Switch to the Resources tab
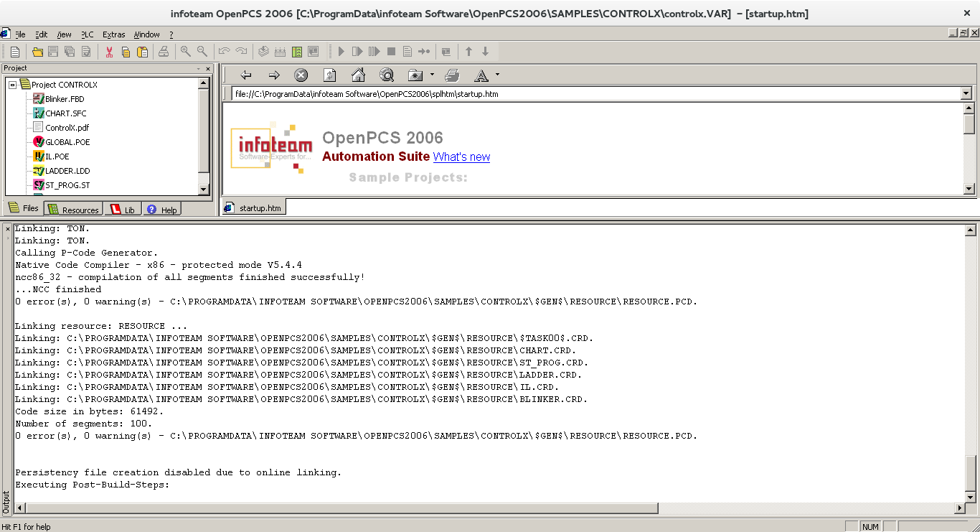 73,210
